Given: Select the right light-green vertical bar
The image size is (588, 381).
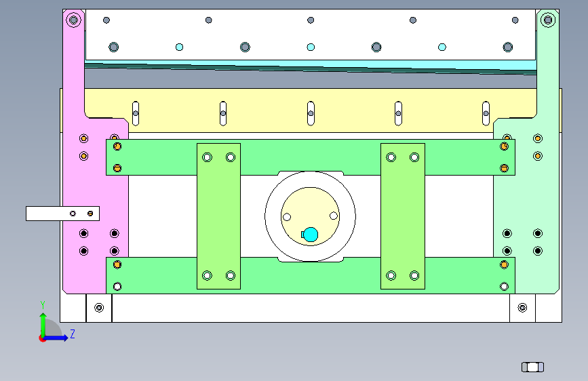Looking at the screenshot, I should [403, 216].
